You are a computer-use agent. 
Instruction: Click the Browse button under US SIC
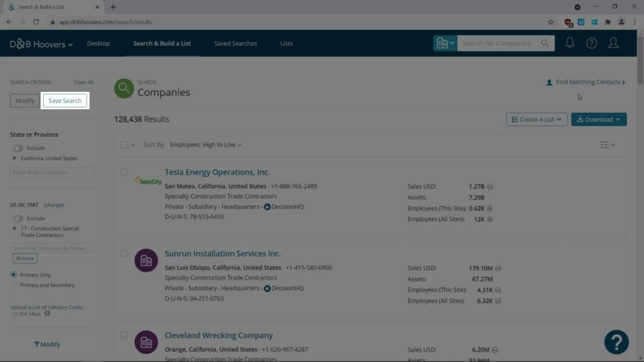click(25, 258)
